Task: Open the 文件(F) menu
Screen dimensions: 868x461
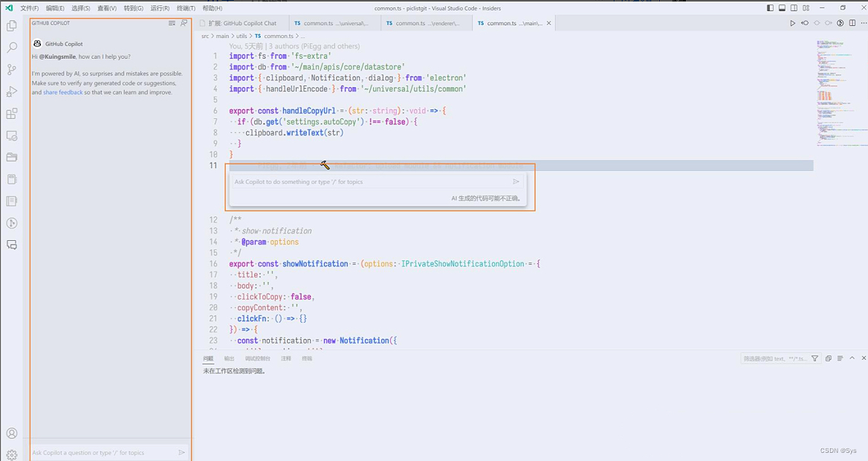Action: point(29,8)
